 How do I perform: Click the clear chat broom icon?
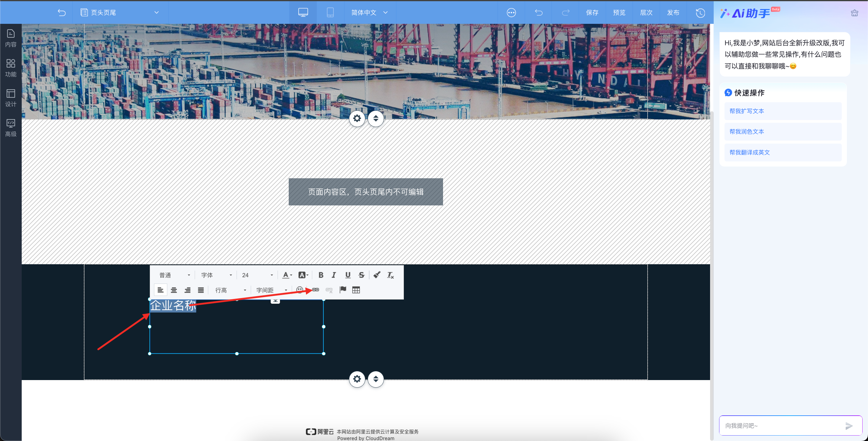854,13
